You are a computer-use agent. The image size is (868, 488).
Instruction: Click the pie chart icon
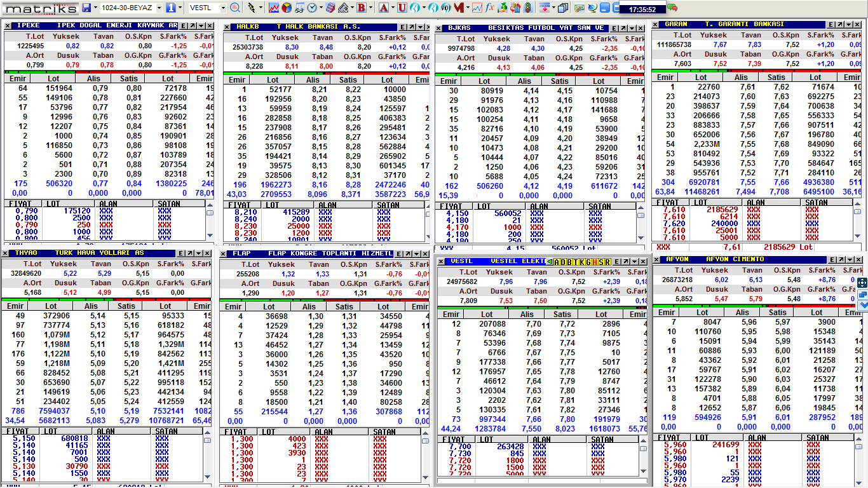click(287, 8)
